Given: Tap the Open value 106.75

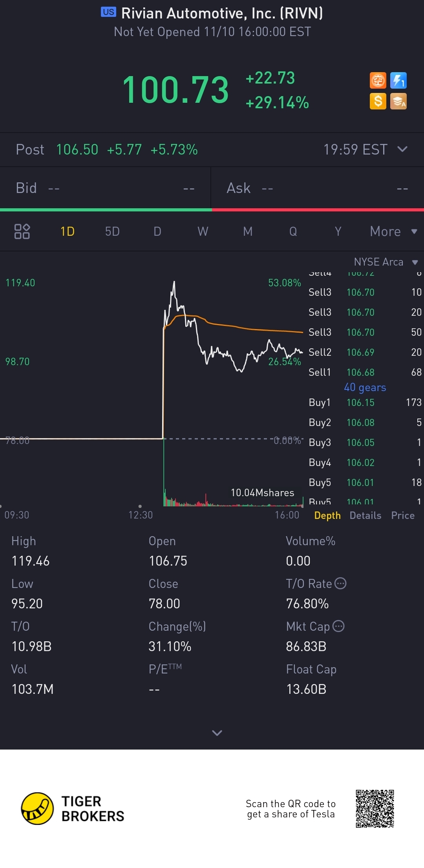Looking at the screenshot, I should tap(168, 561).
